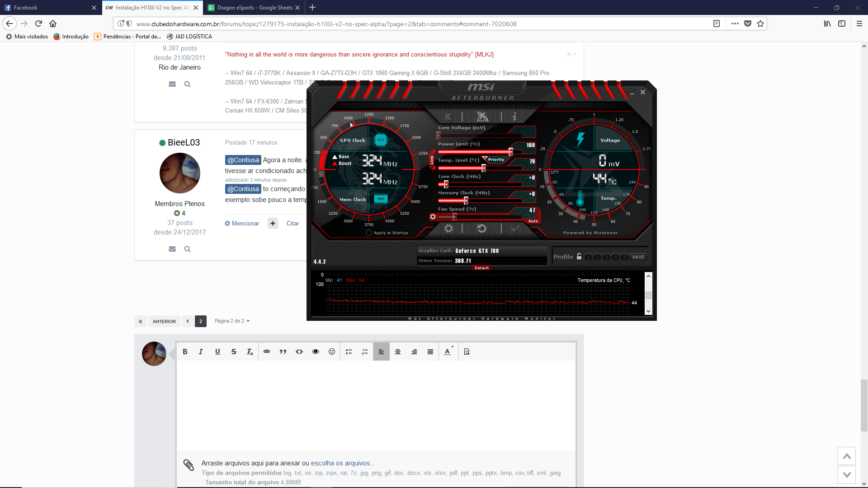
Task: Open text color dropdown in editor
Action: pyautogui.click(x=448, y=352)
